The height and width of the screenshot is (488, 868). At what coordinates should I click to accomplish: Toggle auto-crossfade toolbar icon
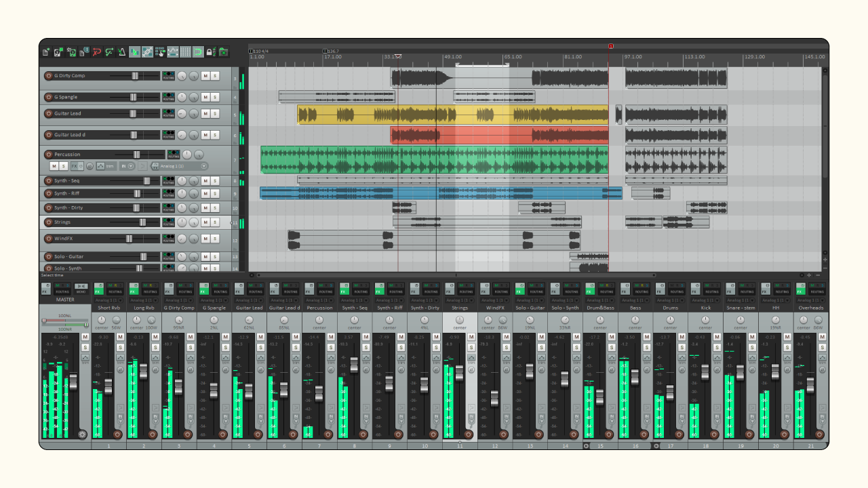(135, 52)
